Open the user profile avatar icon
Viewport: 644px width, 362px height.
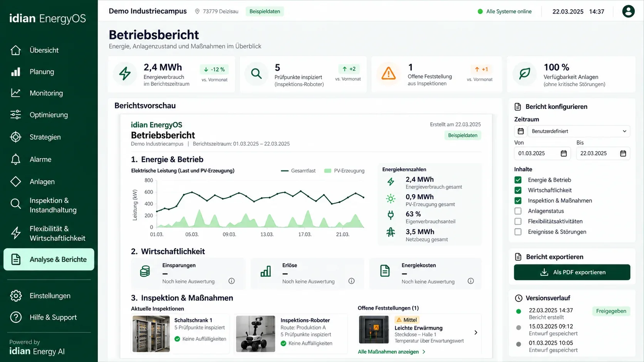coord(628,11)
